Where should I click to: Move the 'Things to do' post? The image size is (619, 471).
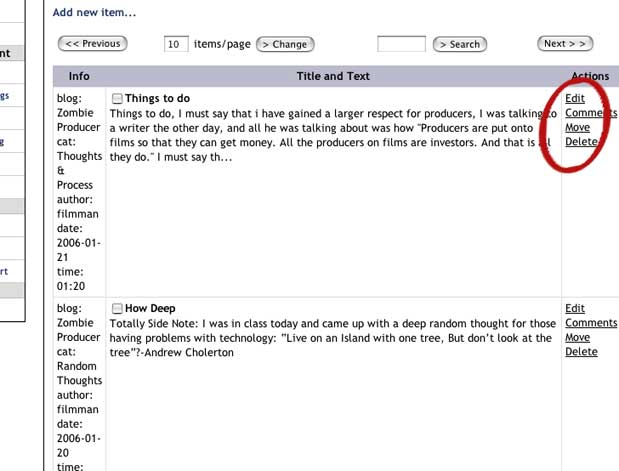[577, 128]
